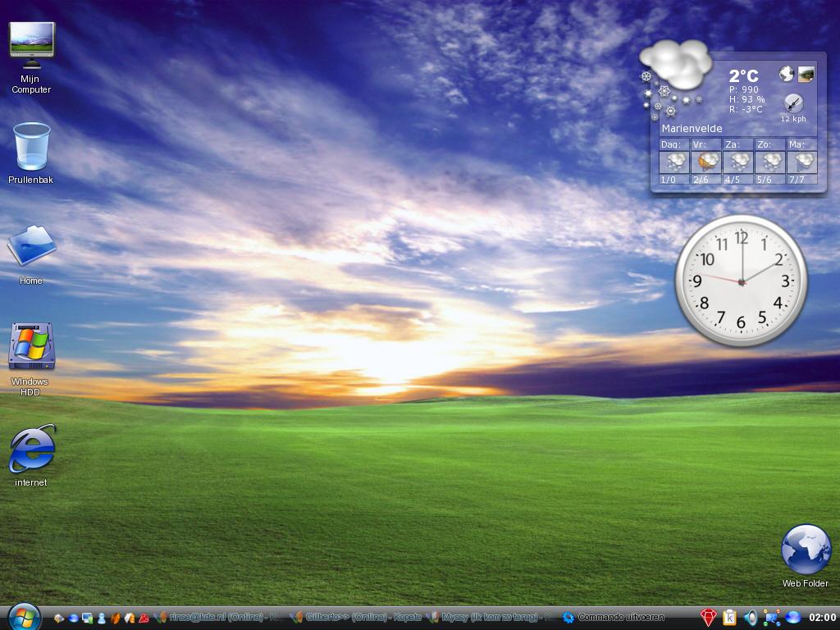Click the 2/6 forecast temperature value
This screenshot has height=630, width=840.
(x=701, y=180)
